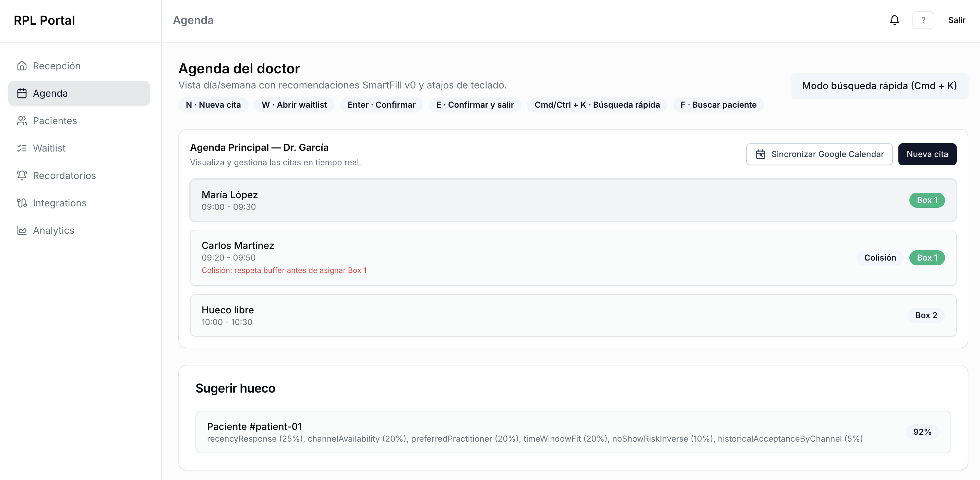This screenshot has height=480, width=980.
Task: Click the calendar icon on Sincronizar button
Action: tap(761, 154)
